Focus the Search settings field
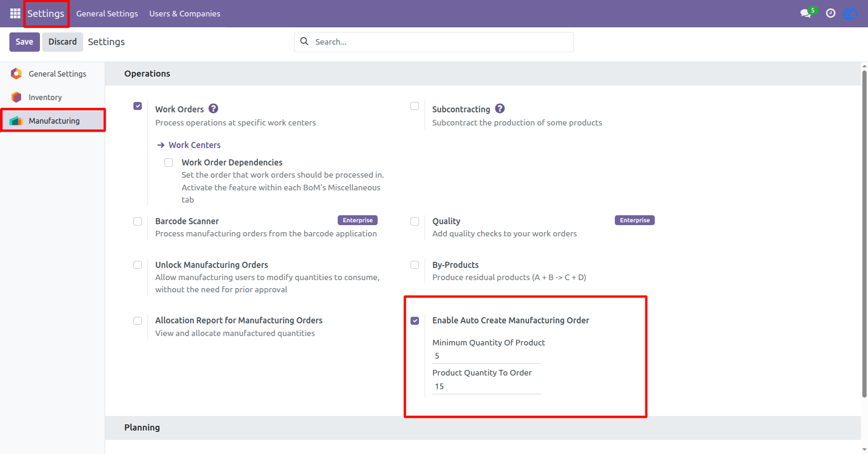This screenshot has height=454, width=868. click(x=434, y=42)
